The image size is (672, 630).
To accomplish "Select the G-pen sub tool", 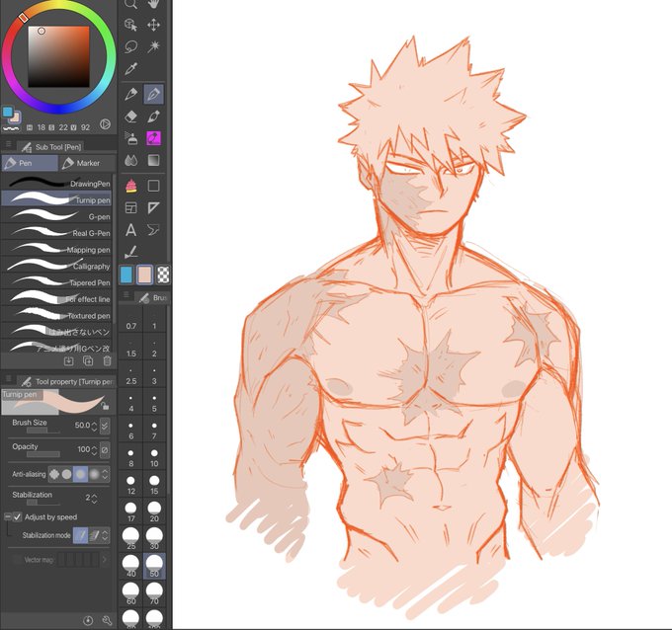I will 56,216.
